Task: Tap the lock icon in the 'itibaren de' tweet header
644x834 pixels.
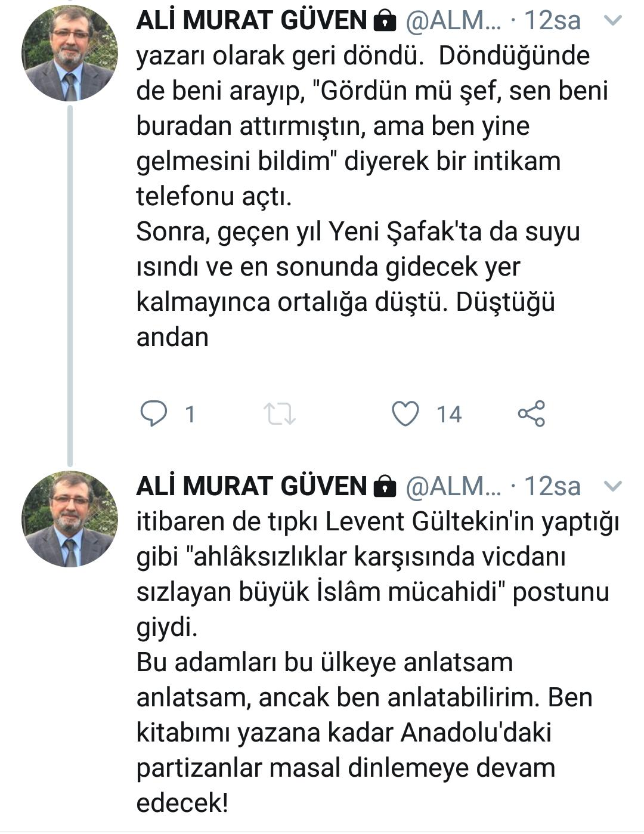Action: click(x=385, y=487)
